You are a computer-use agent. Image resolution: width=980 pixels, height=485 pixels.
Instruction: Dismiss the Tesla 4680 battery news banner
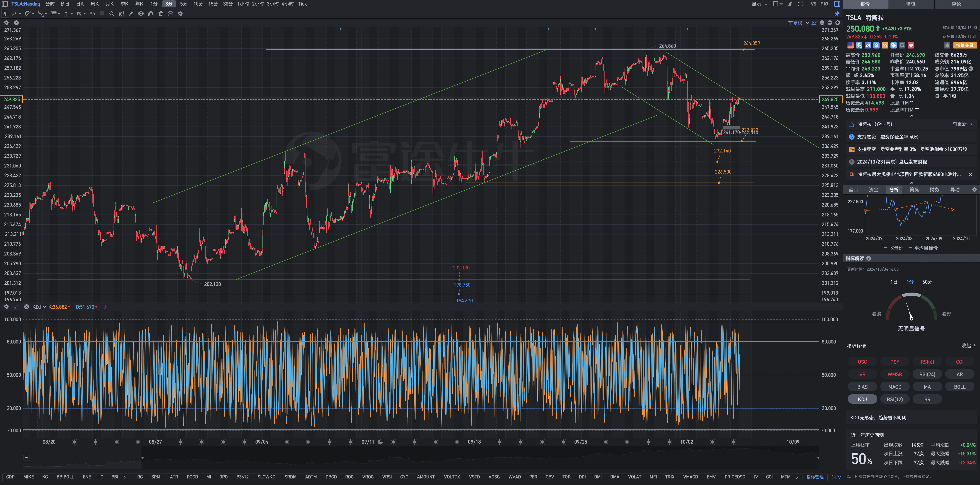[x=970, y=174]
